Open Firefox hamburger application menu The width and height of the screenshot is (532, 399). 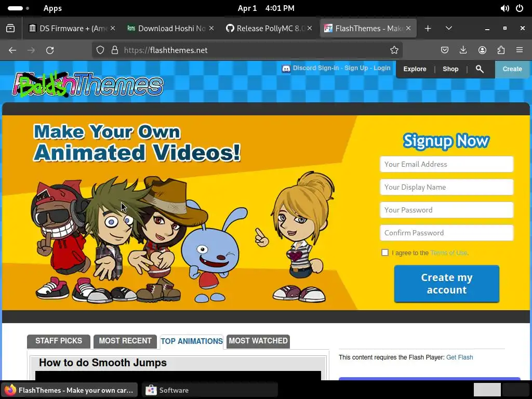[x=520, y=50]
